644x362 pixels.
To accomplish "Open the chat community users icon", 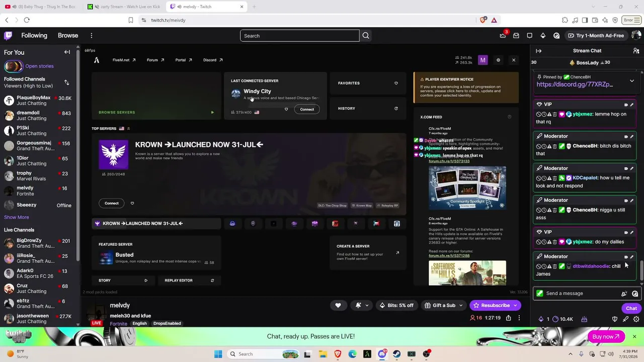I will pyautogui.click(x=636, y=51).
